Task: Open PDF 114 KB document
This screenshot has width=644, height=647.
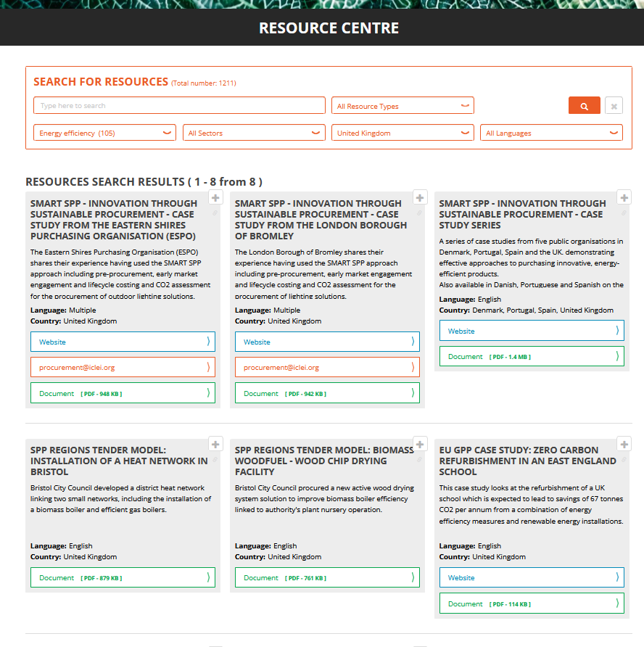Action: tap(532, 603)
